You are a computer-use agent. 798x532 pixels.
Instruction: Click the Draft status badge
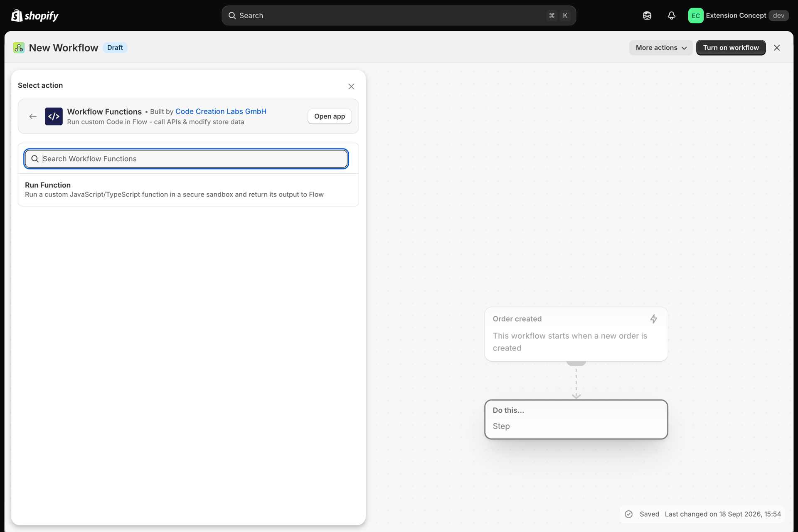click(115, 48)
